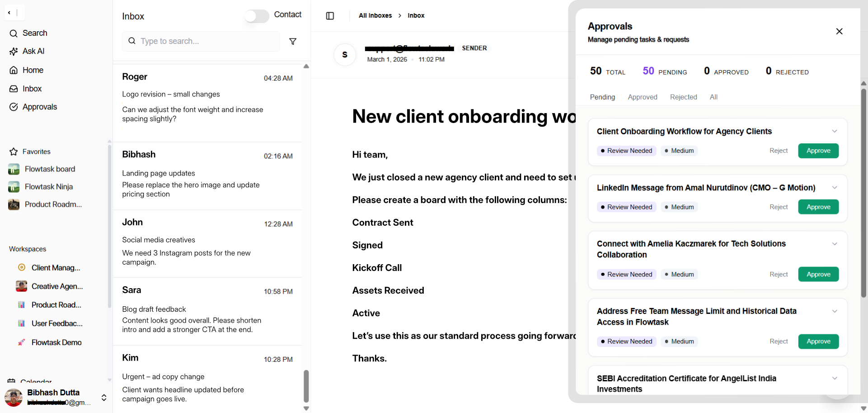Approve Connect with Amelia Kaczmarek request
Screen dimensions: 868x413
[x=818, y=274]
